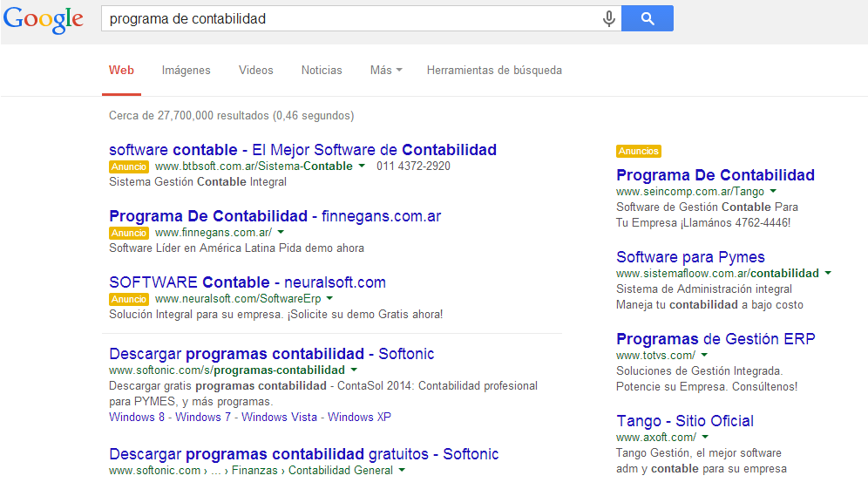Switch to the Imágenes tab
The image size is (868, 496).
(186, 71)
